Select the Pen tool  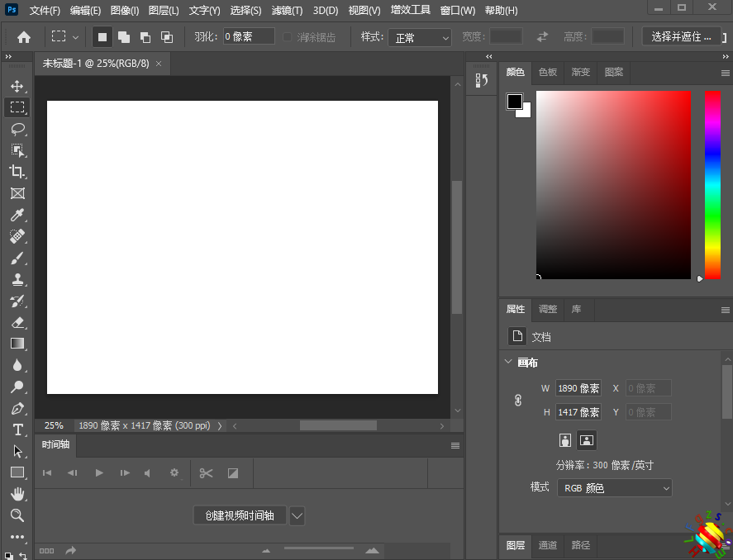17,408
